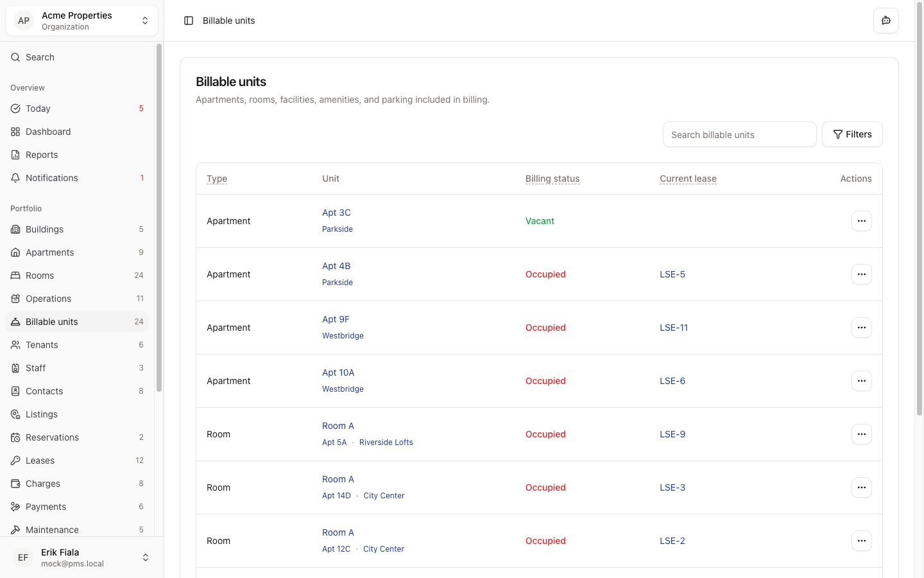Open the Maintenance section icon
The height and width of the screenshot is (578, 924).
(15, 530)
